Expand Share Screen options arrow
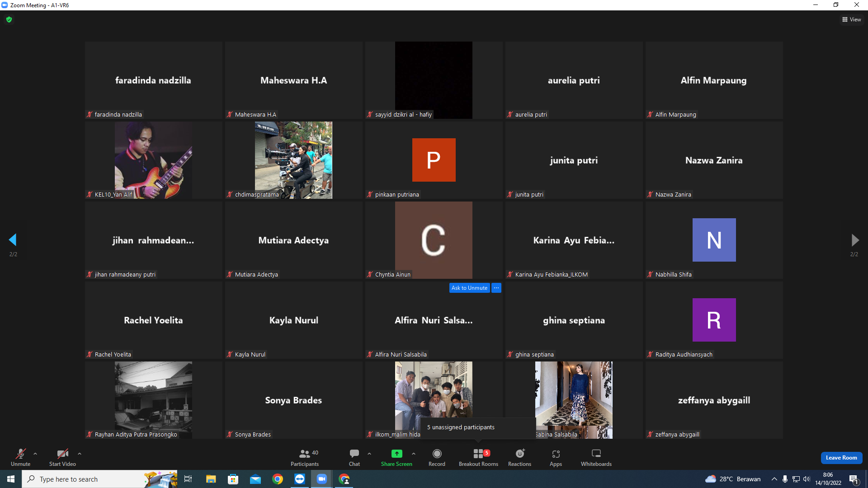Viewport: 868px width, 488px height. [414, 454]
